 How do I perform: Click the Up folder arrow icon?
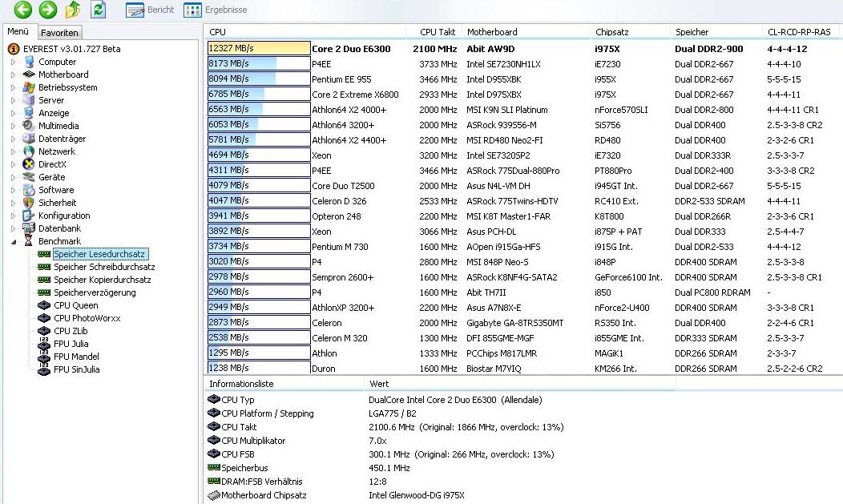point(73,9)
